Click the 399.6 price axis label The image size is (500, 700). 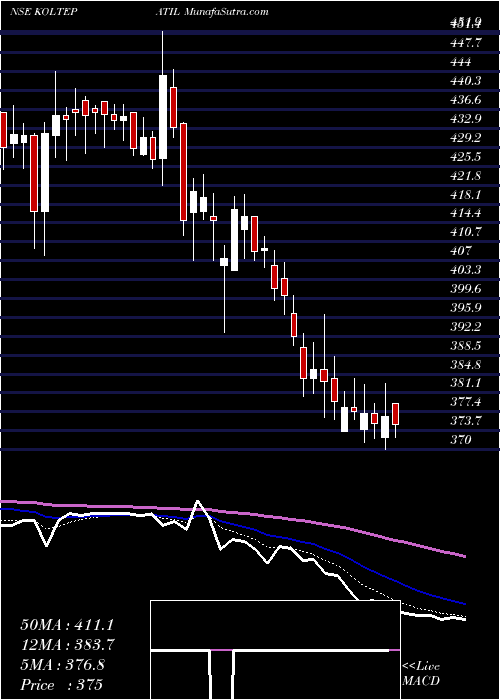click(466, 289)
